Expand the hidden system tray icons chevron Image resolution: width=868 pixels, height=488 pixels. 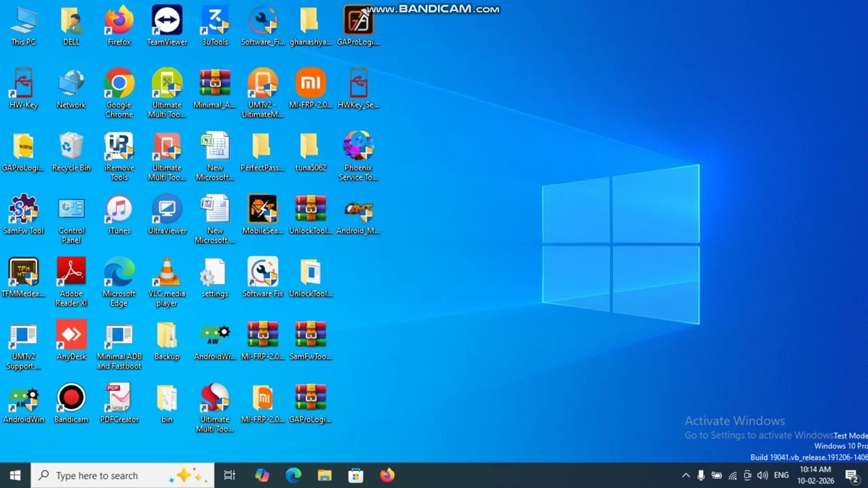[686, 475]
